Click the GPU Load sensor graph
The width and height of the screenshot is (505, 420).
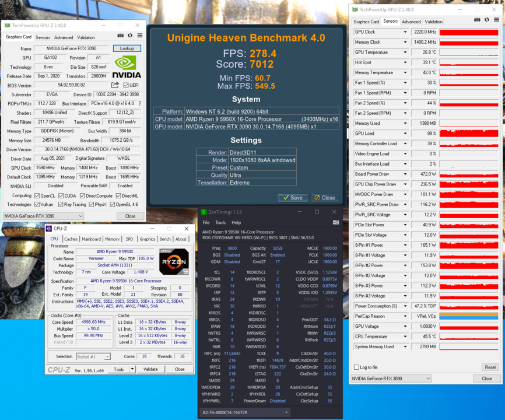[x=469, y=134]
